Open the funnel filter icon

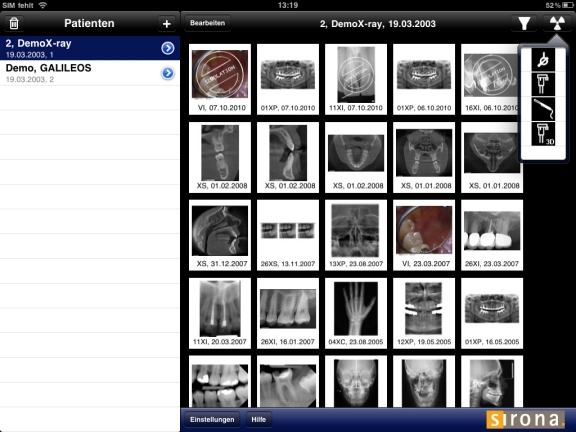[x=524, y=24]
